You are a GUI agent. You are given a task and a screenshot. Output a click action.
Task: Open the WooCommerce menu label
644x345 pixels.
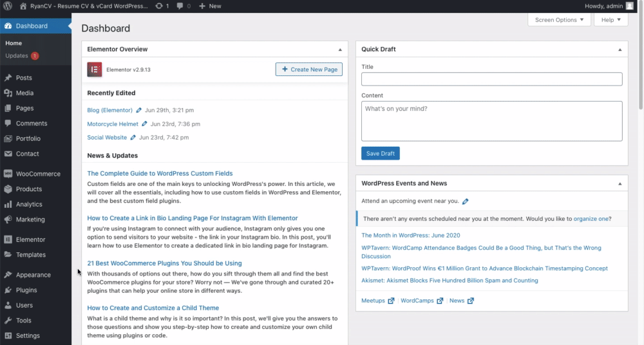[38, 174]
